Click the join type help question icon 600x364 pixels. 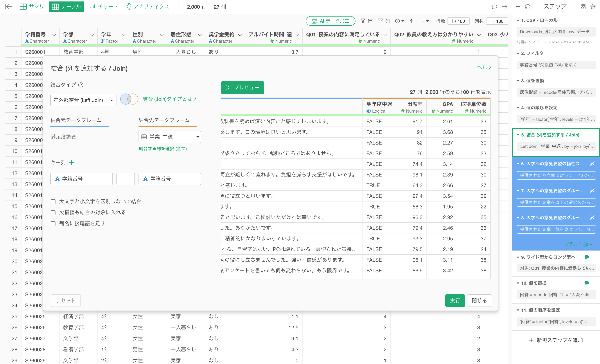81,85
